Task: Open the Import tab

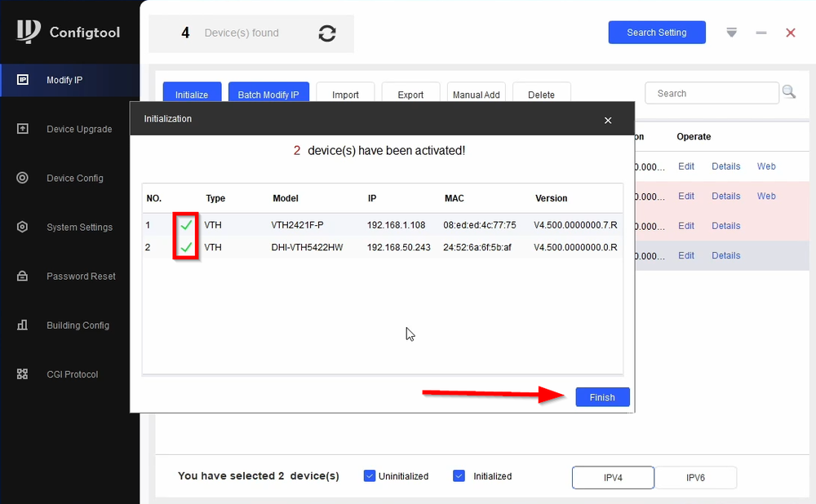Action: (345, 94)
